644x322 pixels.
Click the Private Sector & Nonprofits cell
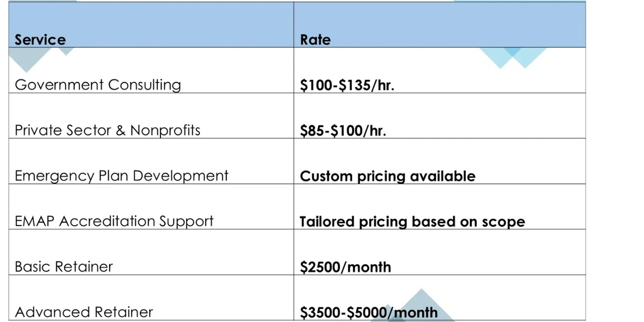(x=108, y=130)
